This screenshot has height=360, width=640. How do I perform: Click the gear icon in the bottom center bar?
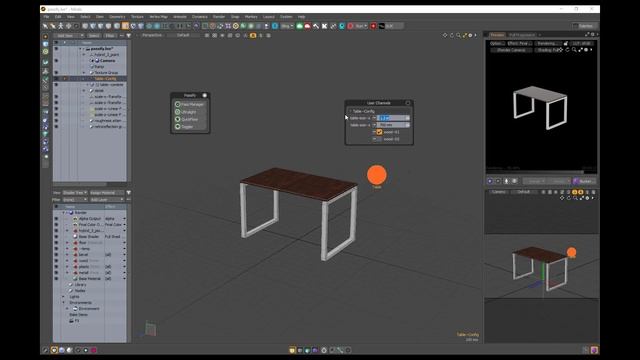324,350
